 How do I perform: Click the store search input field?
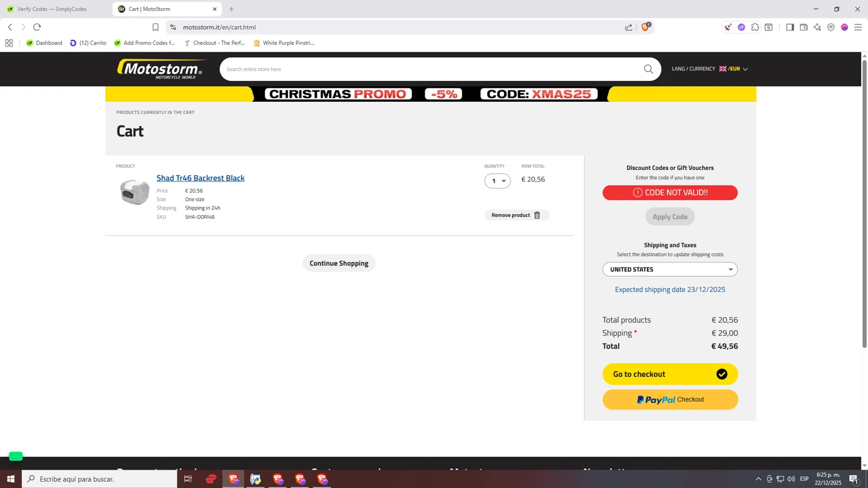tap(431, 69)
